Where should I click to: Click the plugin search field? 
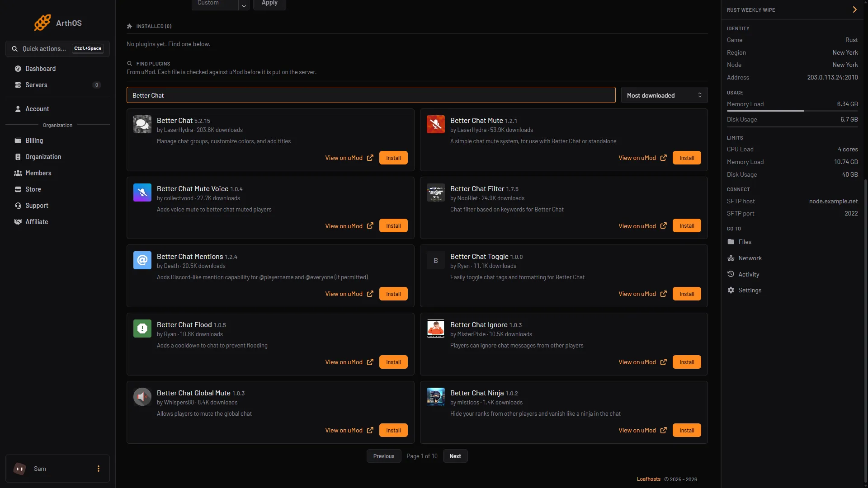click(371, 95)
